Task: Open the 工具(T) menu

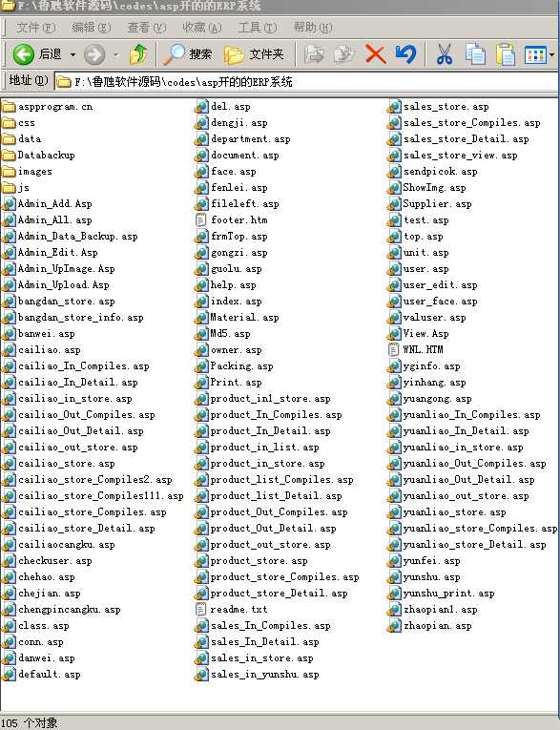Action: [x=258, y=28]
